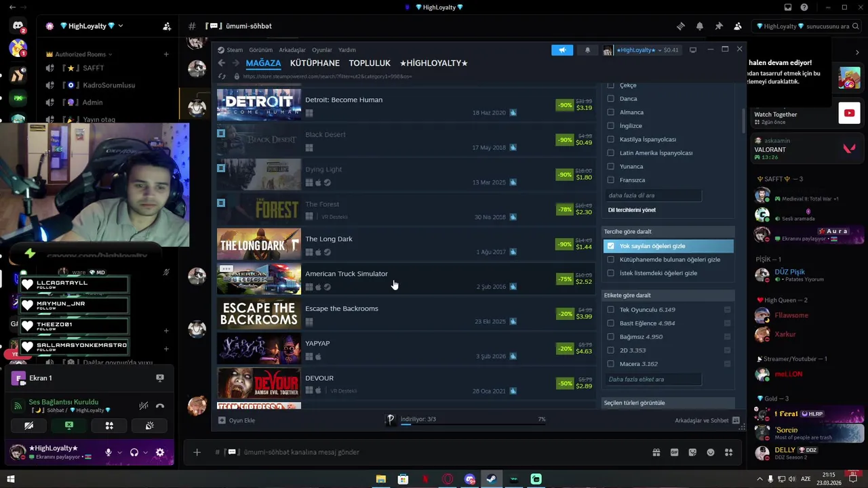Turn on camera in Discord voice panel
The height and width of the screenshot is (488, 868).
[x=28, y=426]
